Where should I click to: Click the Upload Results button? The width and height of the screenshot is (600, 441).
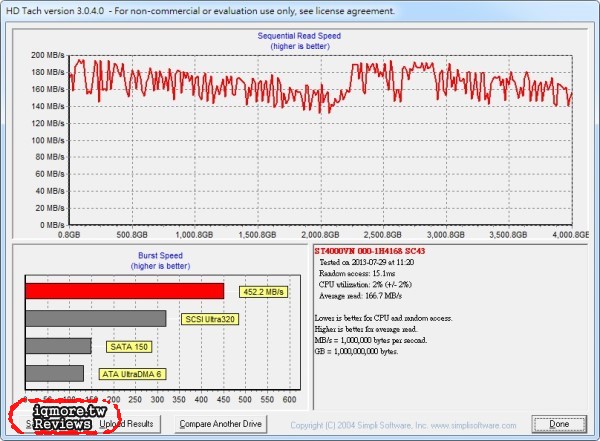click(x=126, y=424)
